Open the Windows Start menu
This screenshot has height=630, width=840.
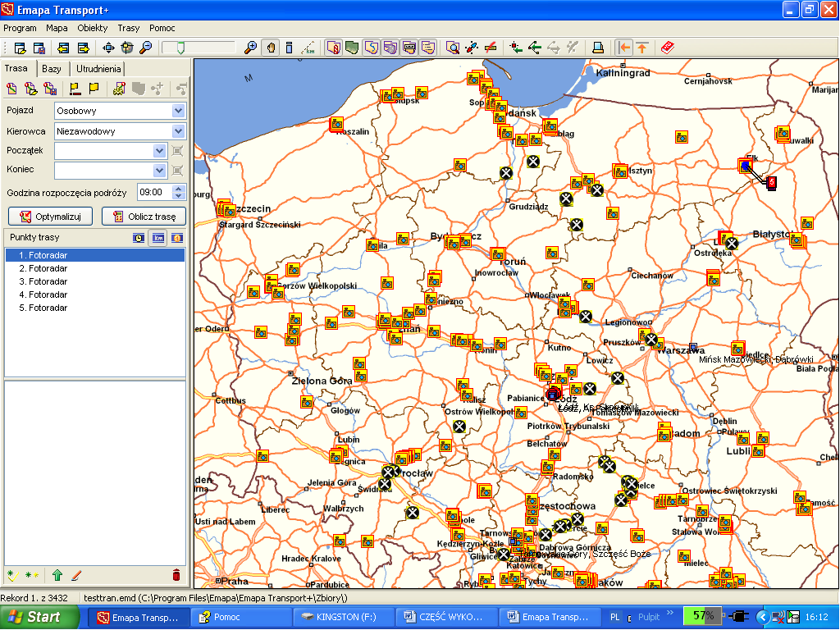39,617
